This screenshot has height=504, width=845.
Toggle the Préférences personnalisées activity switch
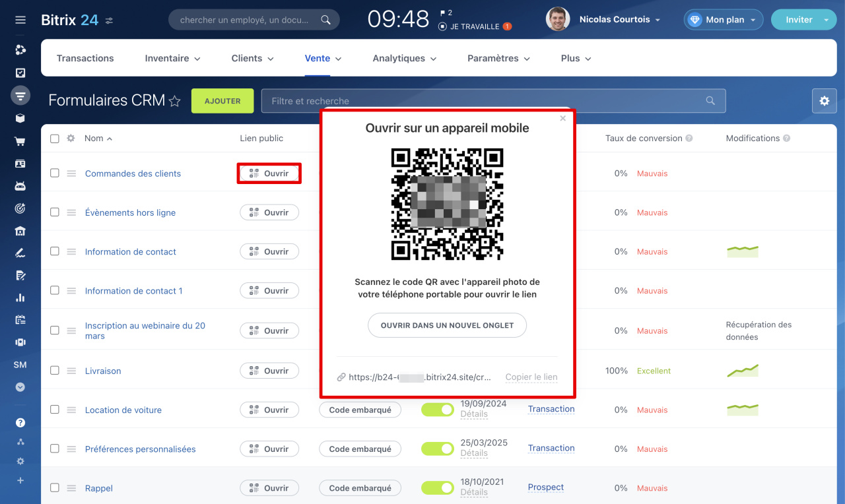coord(438,449)
